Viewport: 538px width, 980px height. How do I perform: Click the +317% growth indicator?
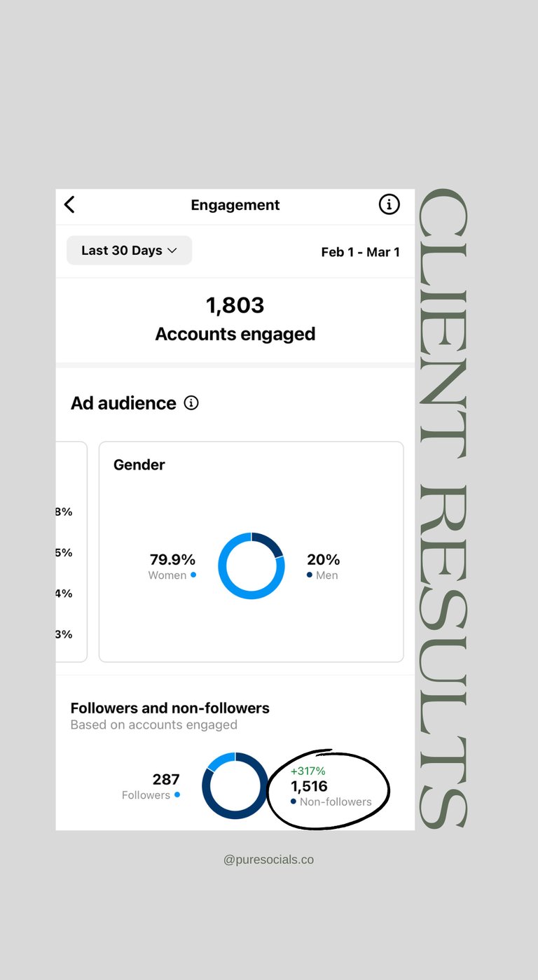(308, 771)
